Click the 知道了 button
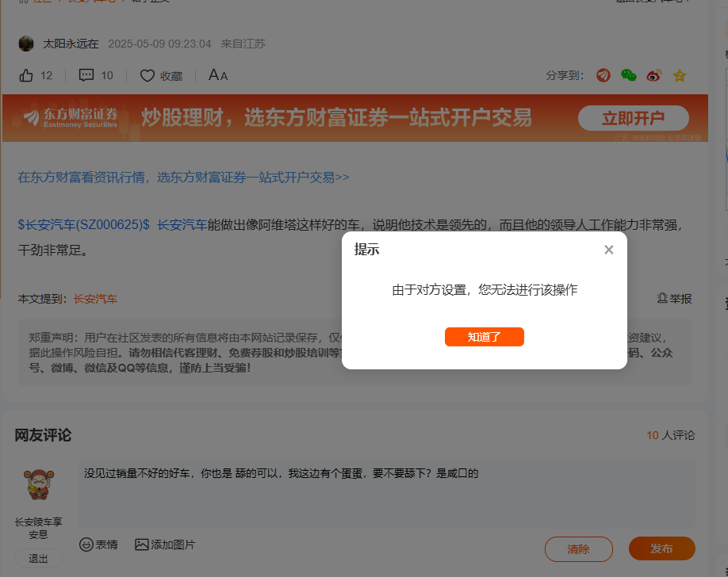Image resolution: width=728 pixels, height=577 pixels. point(485,337)
